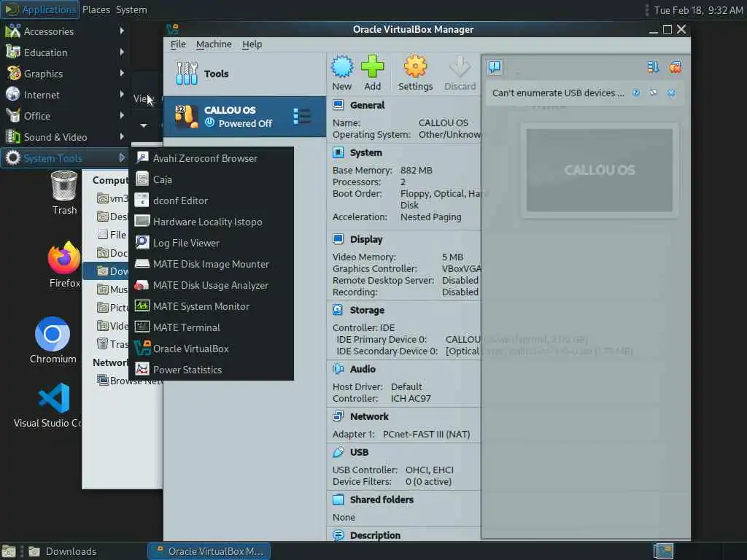Open the Machine menu
747x560 pixels.
coord(214,44)
